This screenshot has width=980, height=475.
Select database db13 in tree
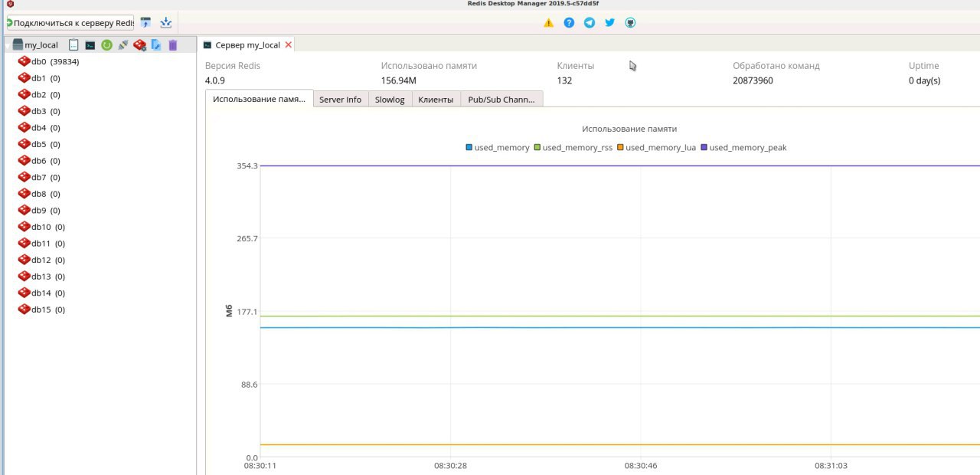pyautogui.click(x=42, y=277)
